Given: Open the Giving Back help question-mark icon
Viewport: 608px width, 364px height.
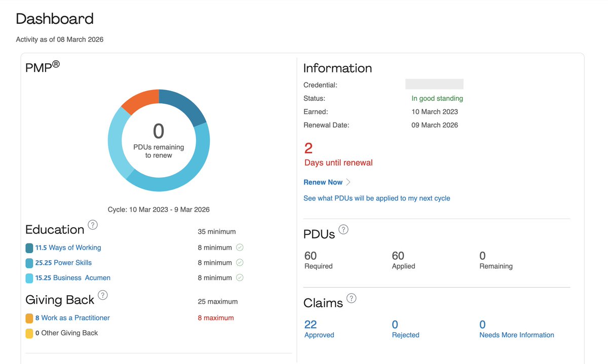Looking at the screenshot, I should 103,295.
